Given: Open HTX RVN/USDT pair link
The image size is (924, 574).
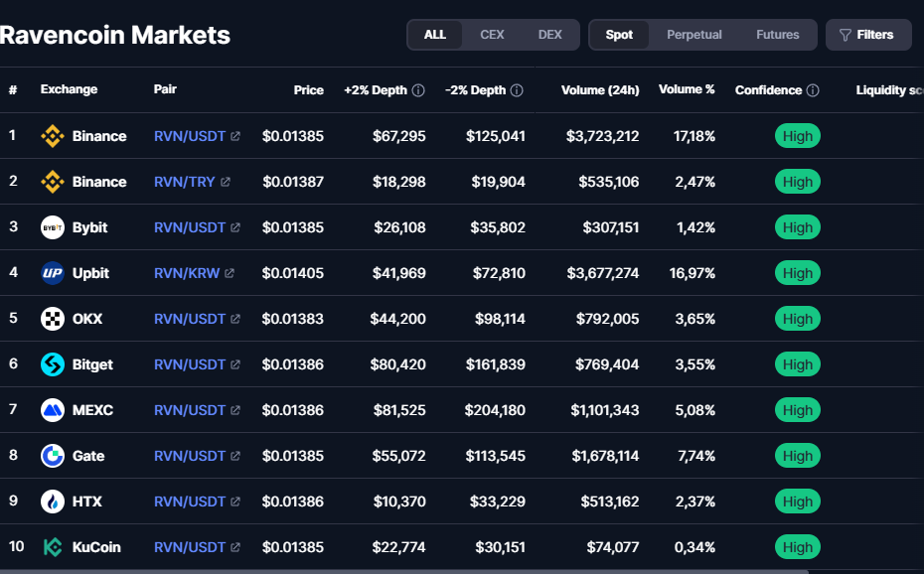Looking at the screenshot, I should point(190,501).
